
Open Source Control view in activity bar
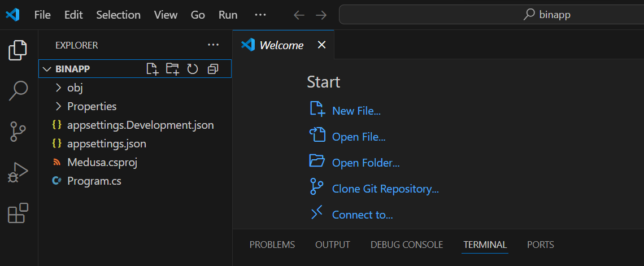coord(18,132)
